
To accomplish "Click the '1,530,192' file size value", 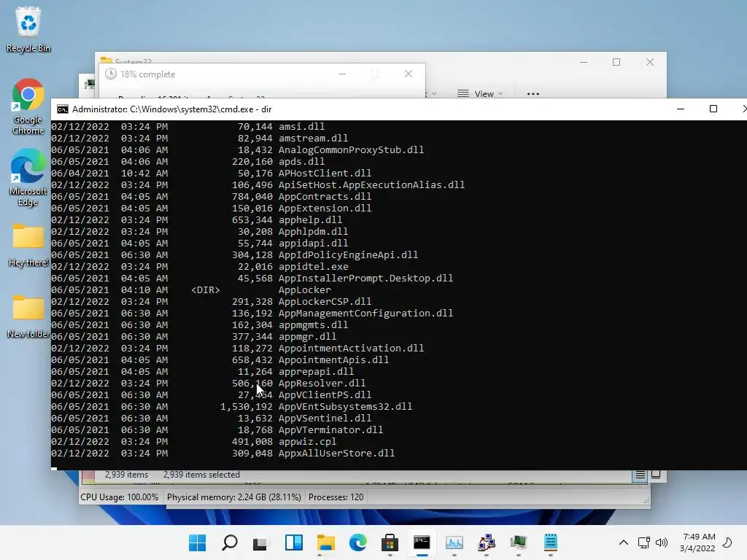I will [x=247, y=407].
